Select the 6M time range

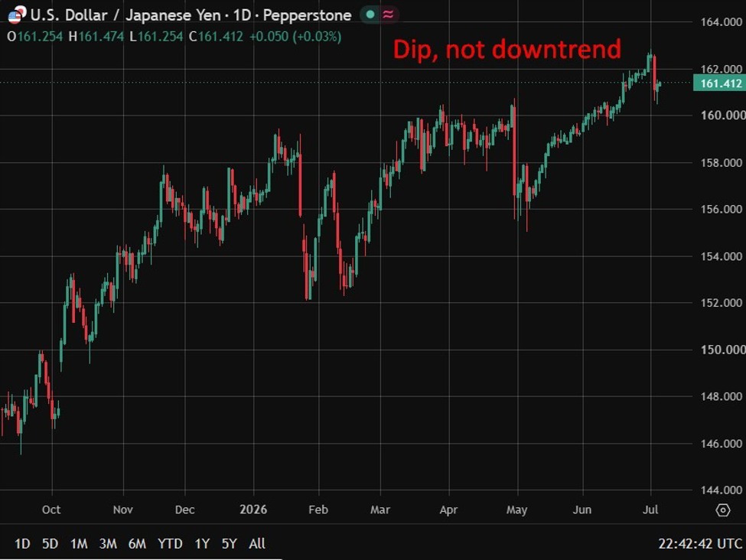[x=137, y=543]
